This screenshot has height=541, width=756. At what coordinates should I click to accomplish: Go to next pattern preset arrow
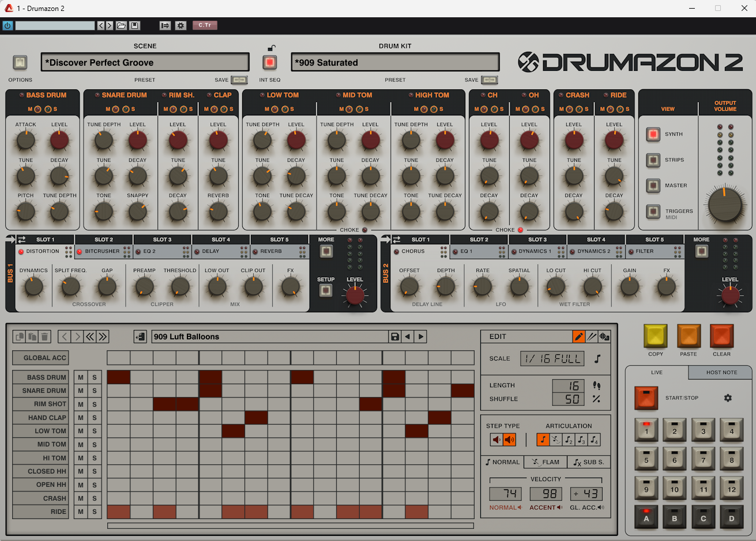click(421, 336)
